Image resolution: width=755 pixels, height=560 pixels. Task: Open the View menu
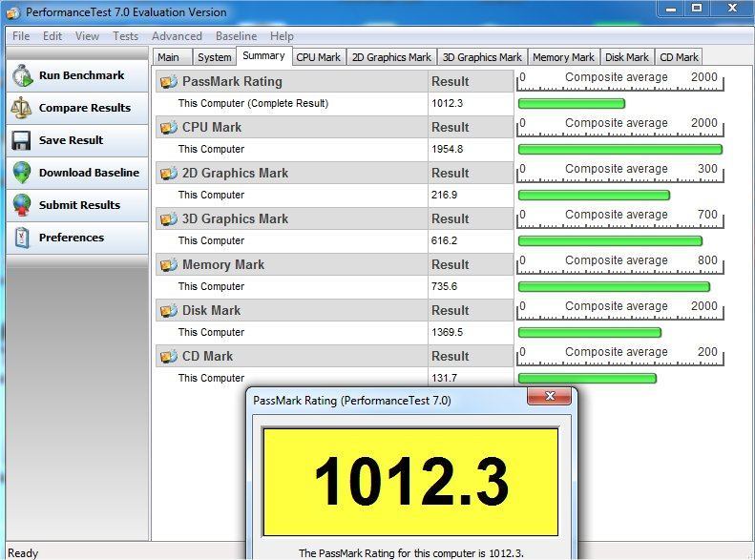tap(87, 36)
